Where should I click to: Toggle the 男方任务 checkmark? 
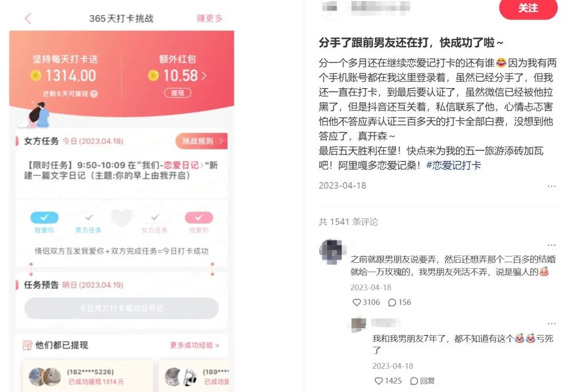tap(89, 217)
